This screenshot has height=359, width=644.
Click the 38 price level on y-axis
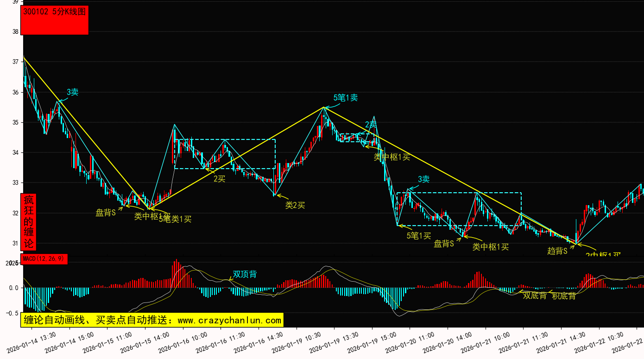15,32
